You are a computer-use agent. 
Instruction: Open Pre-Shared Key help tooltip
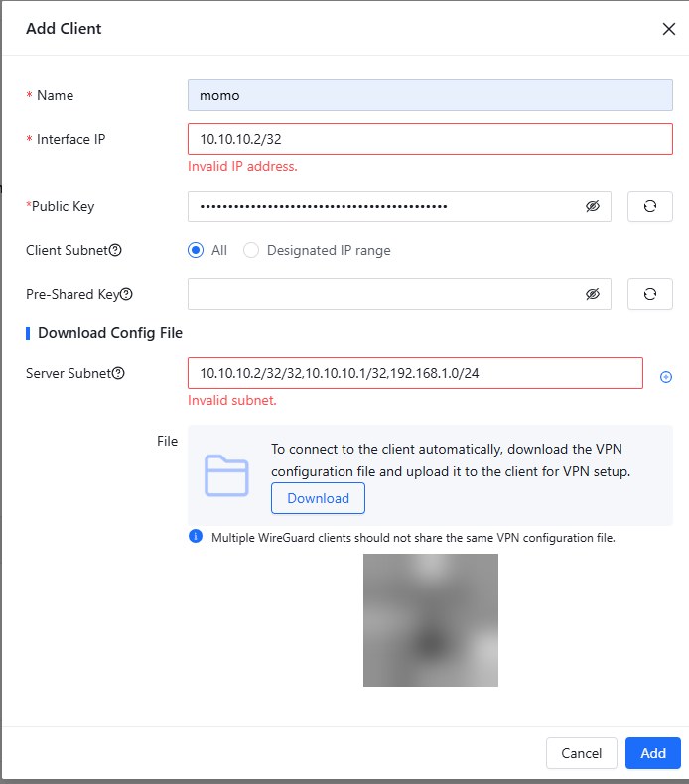[127, 294]
